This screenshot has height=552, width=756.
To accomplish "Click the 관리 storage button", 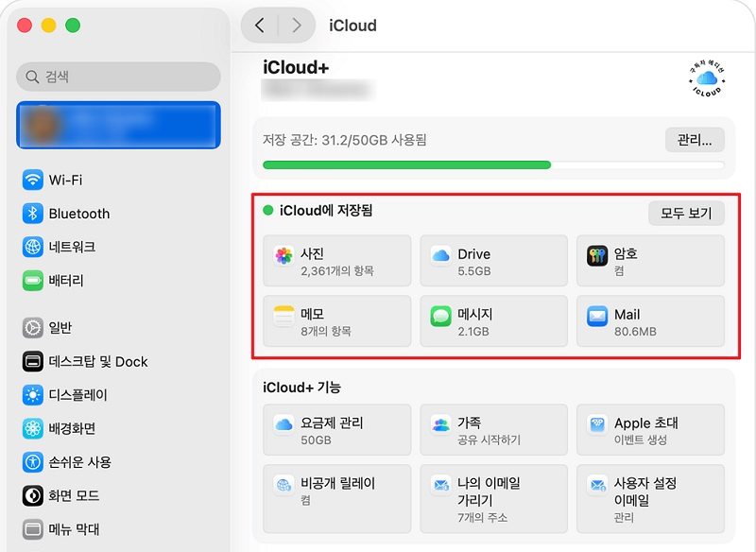I will tap(695, 138).
